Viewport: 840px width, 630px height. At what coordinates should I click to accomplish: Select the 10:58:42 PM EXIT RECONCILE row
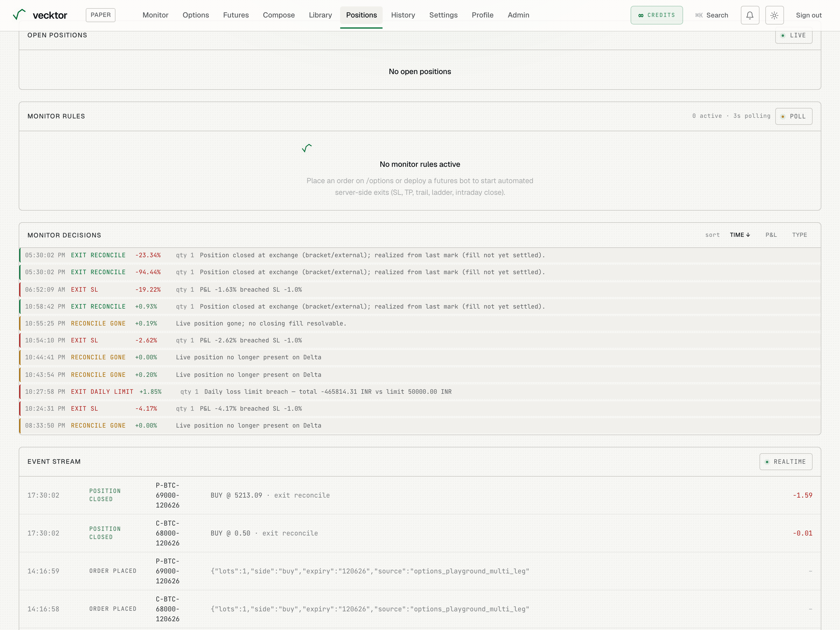[x=420, y=307]
